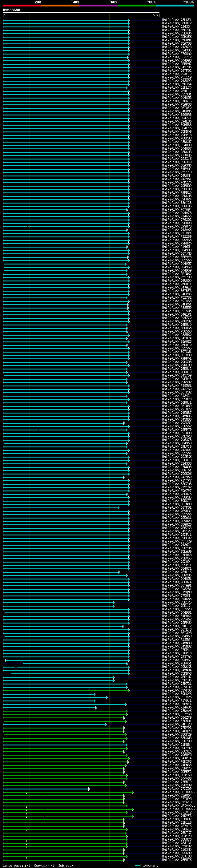The image size is (197, 868).
Task: Select the UniRef100_P12424 label
Action: [177, 396]
